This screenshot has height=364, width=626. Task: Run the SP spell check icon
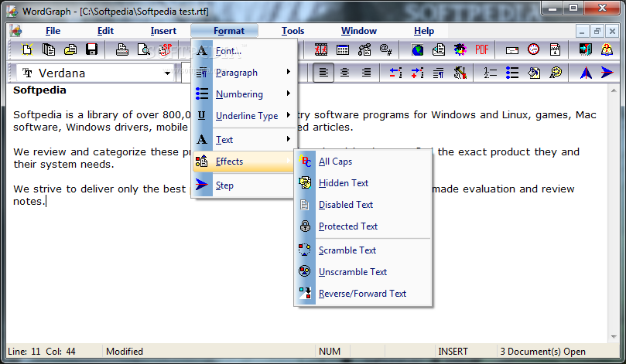(166, 49)
